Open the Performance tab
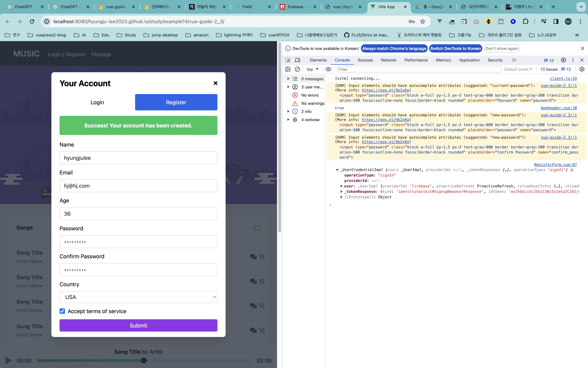The height and width of the screenshot is (368, 588). 416,60
